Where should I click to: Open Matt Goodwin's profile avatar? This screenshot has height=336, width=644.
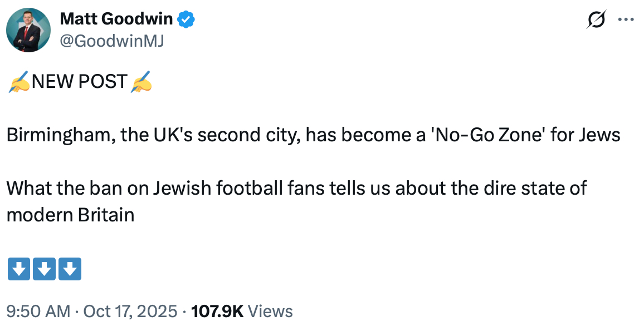coord(28,30)
